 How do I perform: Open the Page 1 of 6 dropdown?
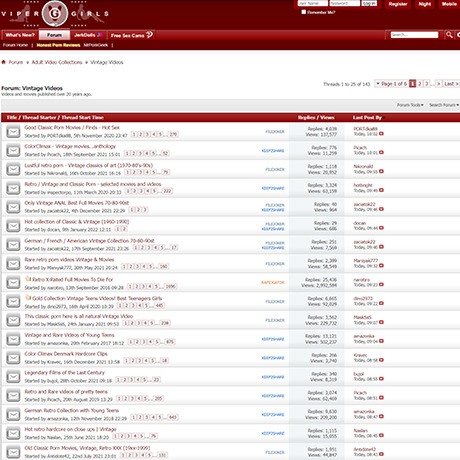(x=391, y=84)
